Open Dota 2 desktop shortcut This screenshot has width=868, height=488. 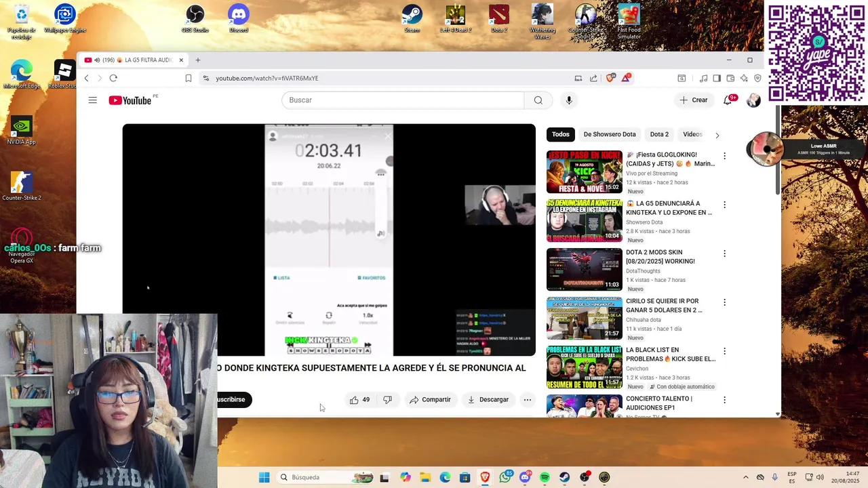tap(499, 18)
